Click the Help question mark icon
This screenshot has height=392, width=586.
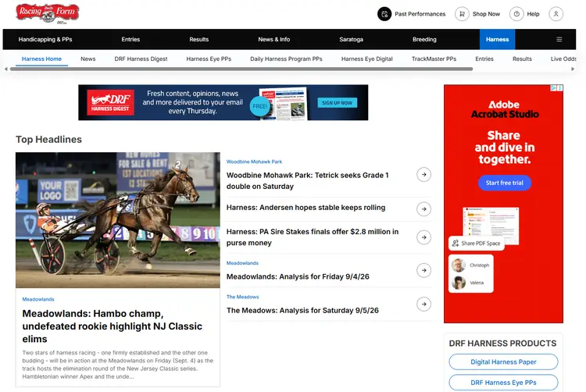click(516, 14)
